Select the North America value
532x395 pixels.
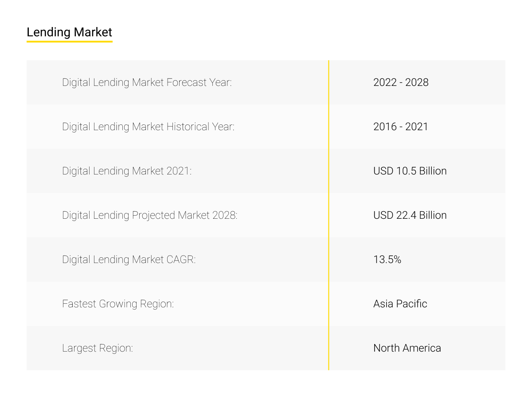(407, 348)
